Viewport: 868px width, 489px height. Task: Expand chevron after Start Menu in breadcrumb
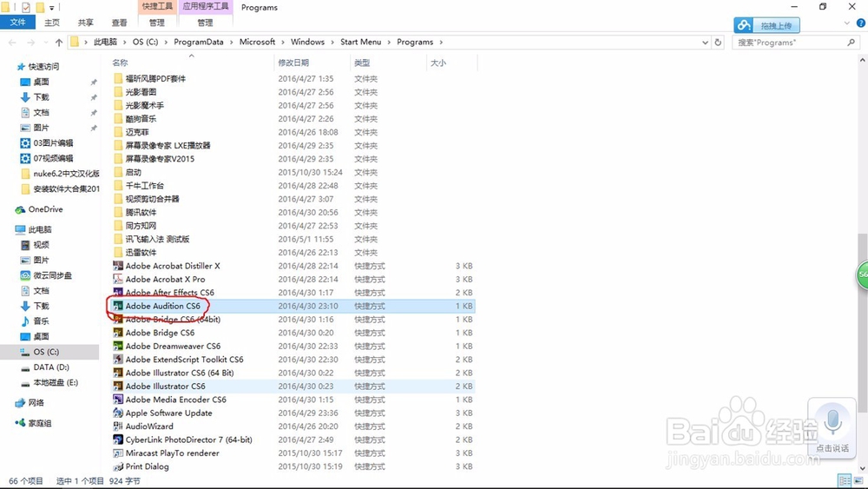(x=389, y=42)
